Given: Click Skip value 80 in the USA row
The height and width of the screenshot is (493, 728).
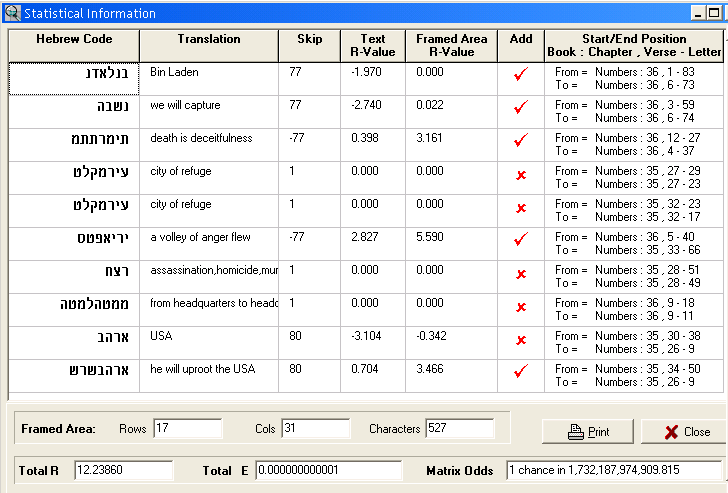Looking at the screenshot, I should [x=295, y=336].
